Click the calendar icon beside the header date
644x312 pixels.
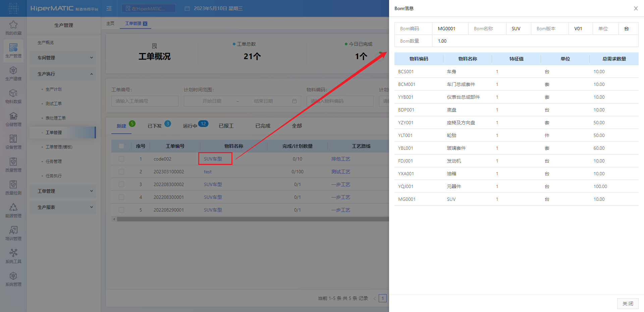(x=187, y=8)
